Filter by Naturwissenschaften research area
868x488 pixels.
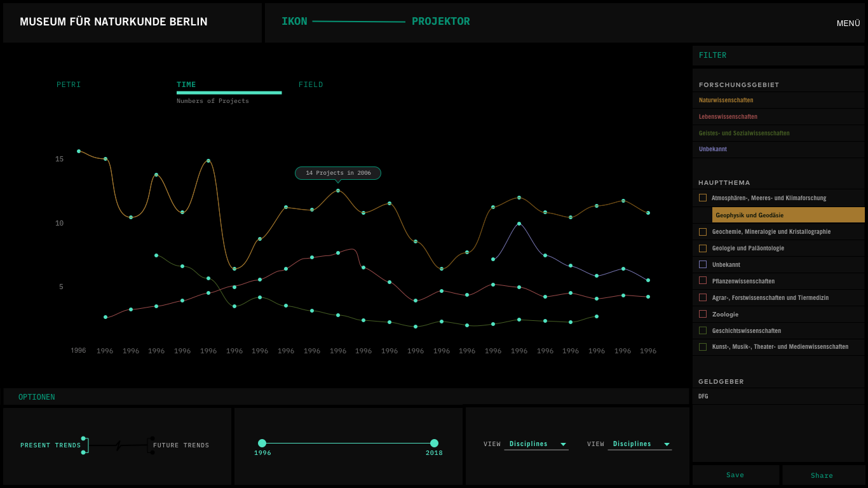(x=726, y=100)
